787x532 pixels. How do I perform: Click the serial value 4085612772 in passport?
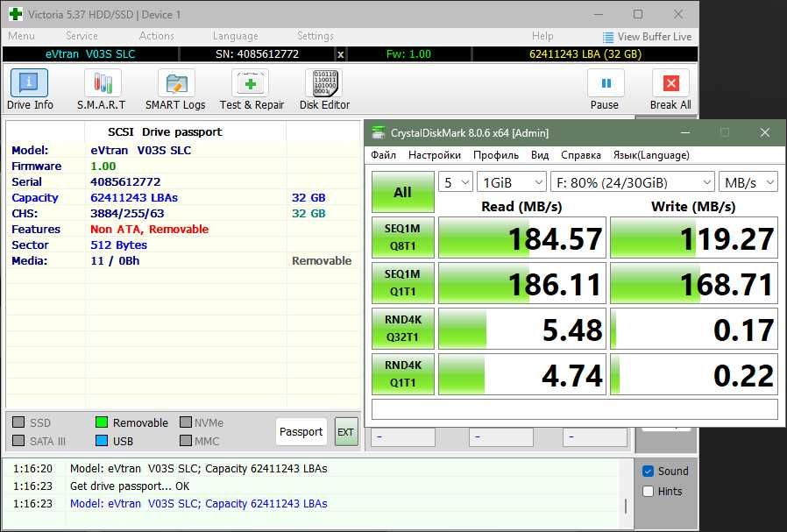coord(125,181)
